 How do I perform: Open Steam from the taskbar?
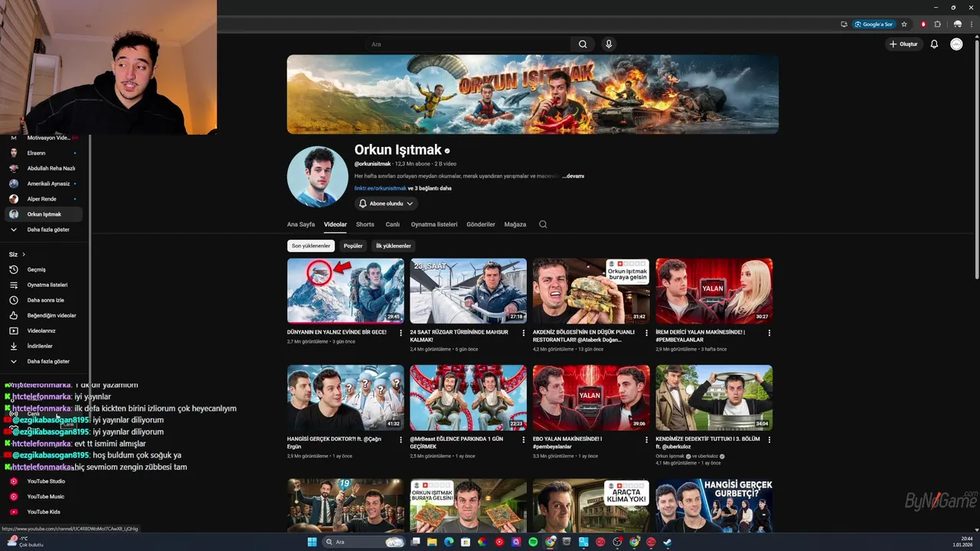click(668, 542)
